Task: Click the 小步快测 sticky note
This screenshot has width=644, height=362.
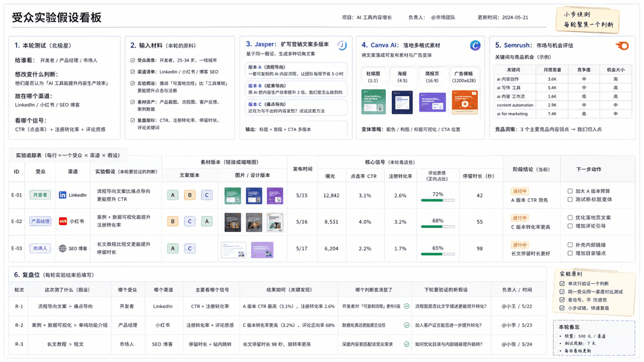Action: pyautogui.click(x=588, y=20)
